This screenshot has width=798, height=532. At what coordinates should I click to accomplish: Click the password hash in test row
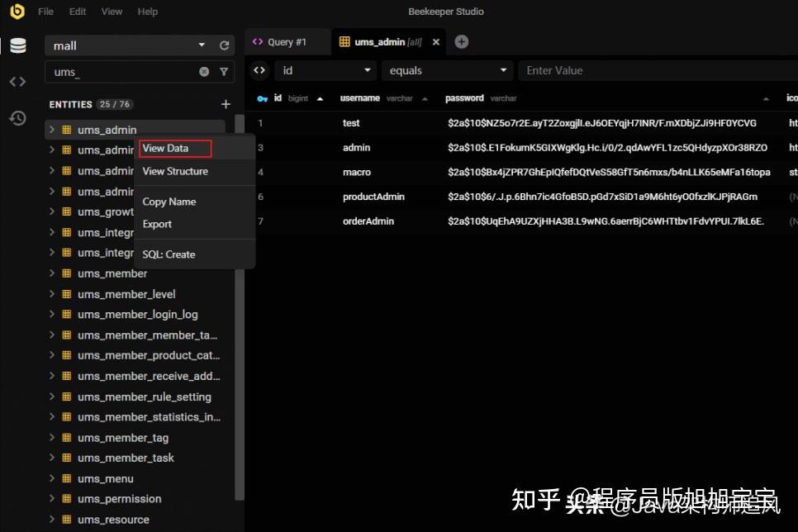click(602, 123)
